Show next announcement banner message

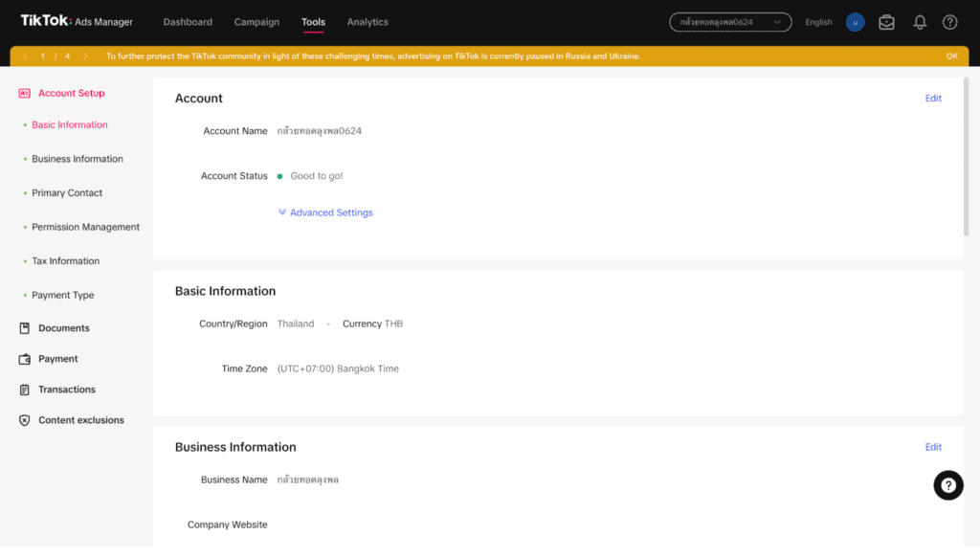pos(85,56)
